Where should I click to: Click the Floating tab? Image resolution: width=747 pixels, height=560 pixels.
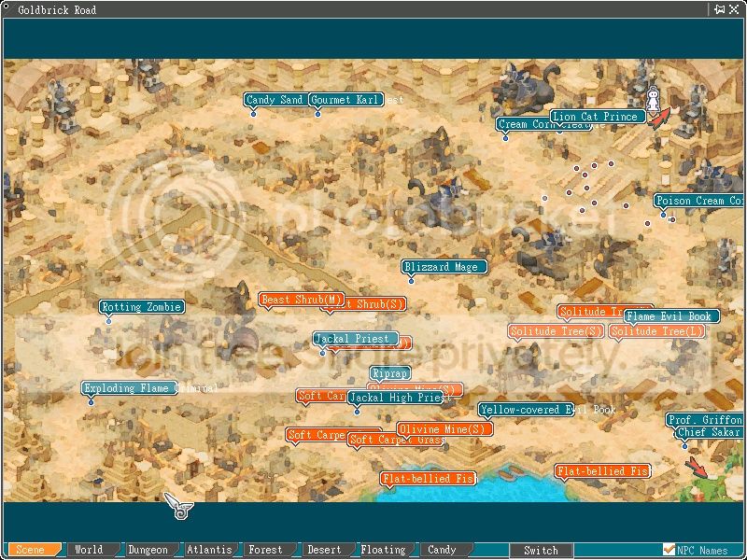point(383,550)
